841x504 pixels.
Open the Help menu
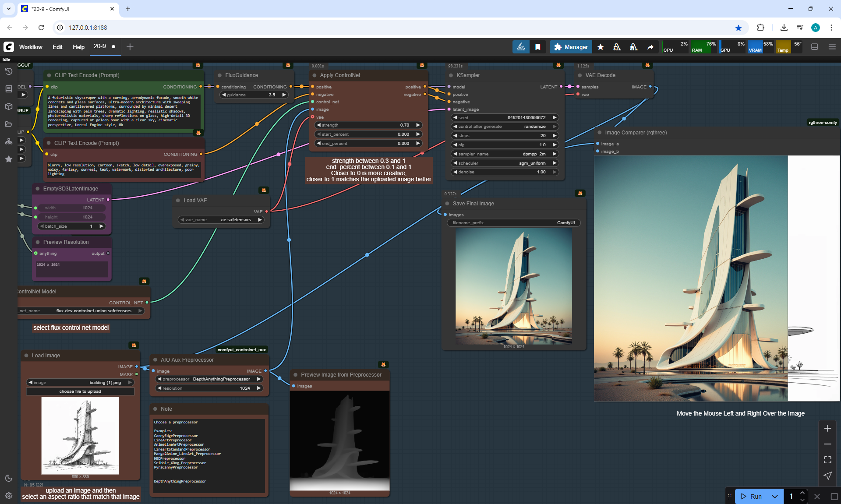78,47
